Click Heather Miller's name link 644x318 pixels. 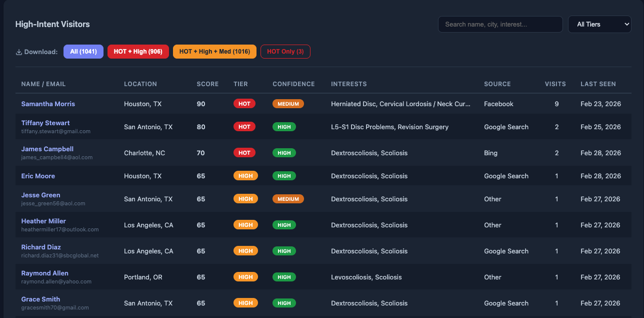[x=43, y=221]
